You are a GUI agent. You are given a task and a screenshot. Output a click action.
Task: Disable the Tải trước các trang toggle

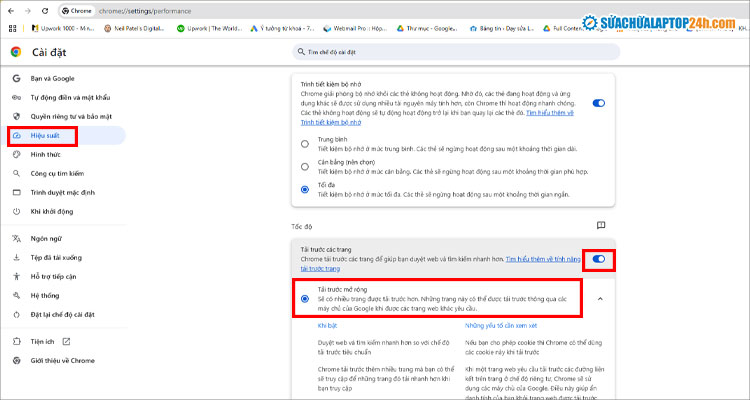click(598, 260)
